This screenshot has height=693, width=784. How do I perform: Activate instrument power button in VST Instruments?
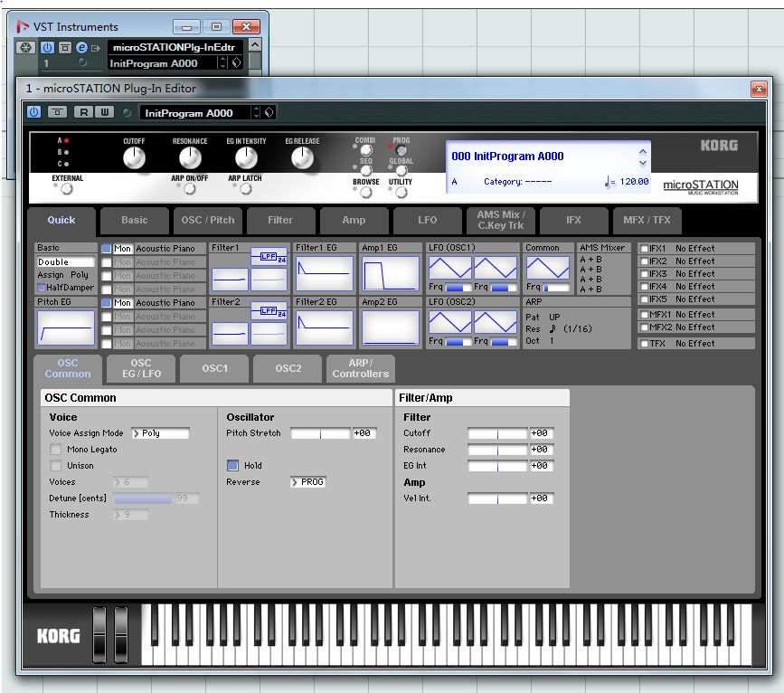47,48
